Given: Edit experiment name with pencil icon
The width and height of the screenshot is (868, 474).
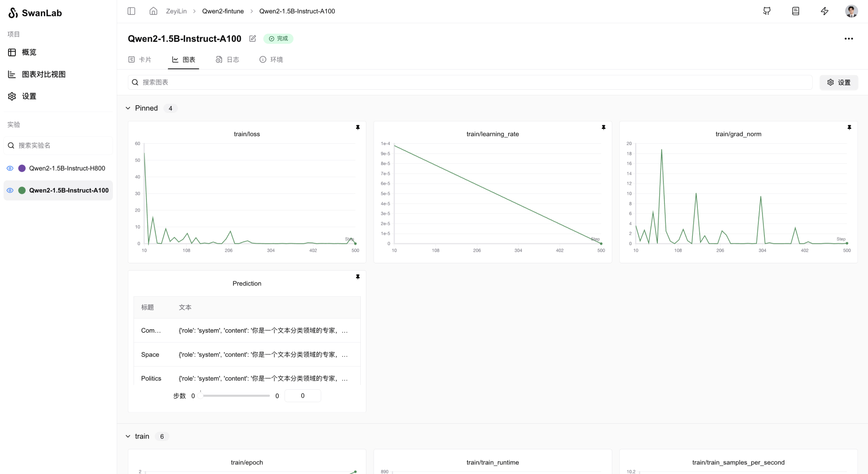Looking at the screenshot, I should coord(252,39).
